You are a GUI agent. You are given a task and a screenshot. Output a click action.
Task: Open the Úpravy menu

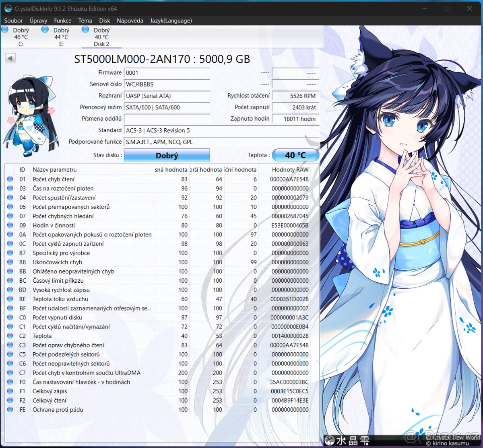(x=38, y=21)
